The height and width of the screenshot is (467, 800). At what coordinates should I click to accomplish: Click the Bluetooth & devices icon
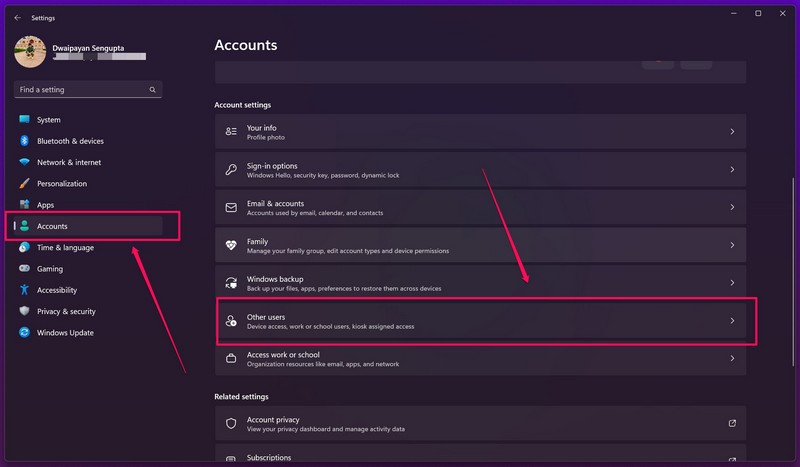tap(24, 141)
